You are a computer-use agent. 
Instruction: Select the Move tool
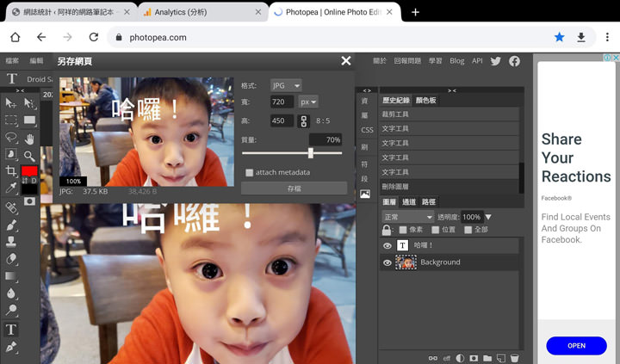pos(10,103)
